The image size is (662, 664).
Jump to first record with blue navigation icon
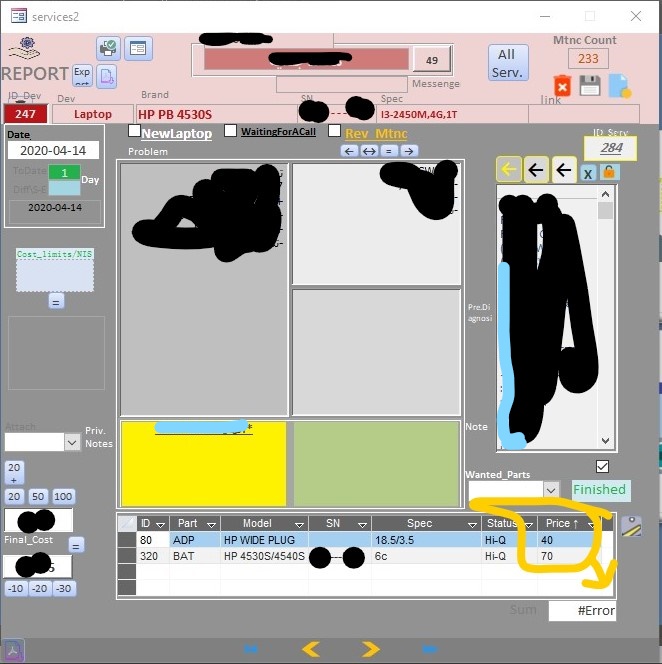tap(251, 649)
